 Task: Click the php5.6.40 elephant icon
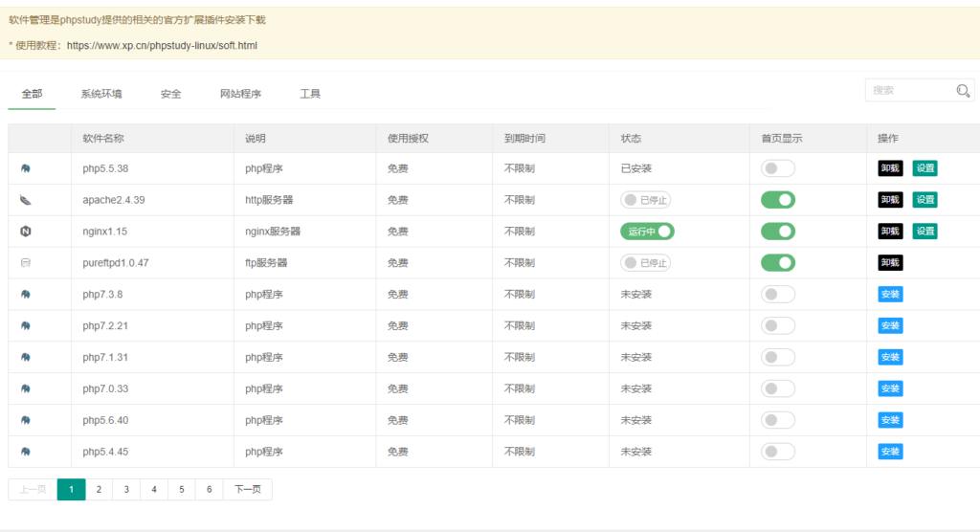(x=26, y=420)
